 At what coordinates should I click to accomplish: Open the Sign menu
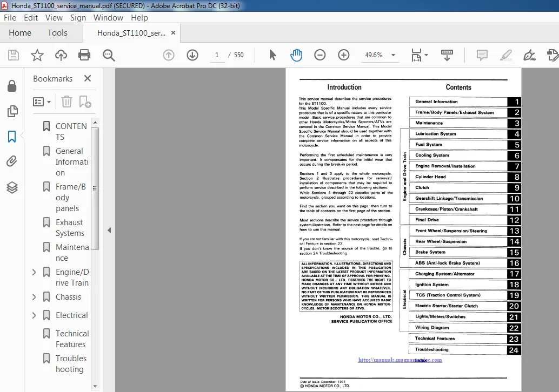click(x=78, y=18)
